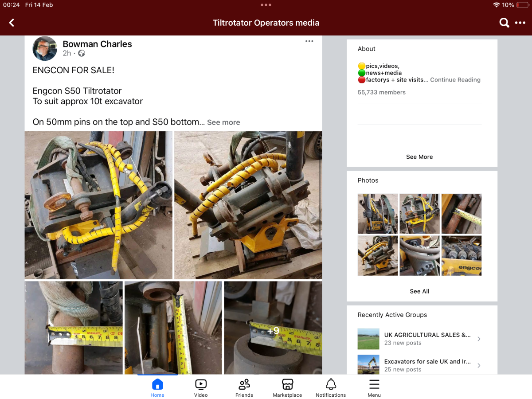The height and width of the screenshot is (399, 532).
Task: Open post options menu on Bowman Charles post
Action: click(309, 41)
